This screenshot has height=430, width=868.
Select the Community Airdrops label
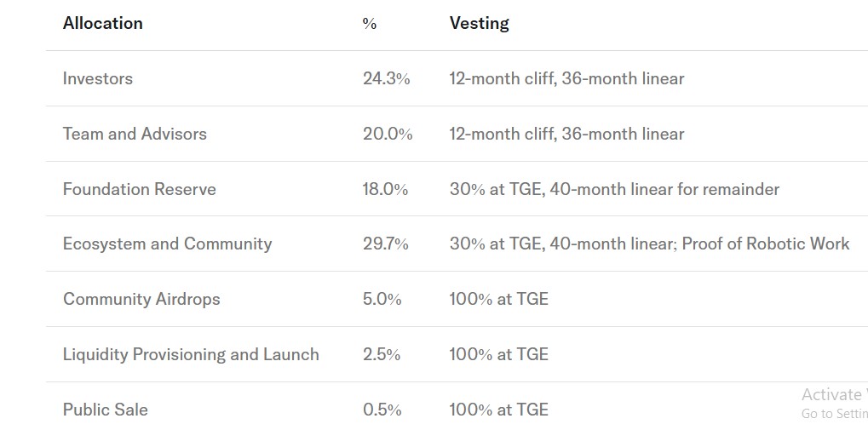coord(141,299)
